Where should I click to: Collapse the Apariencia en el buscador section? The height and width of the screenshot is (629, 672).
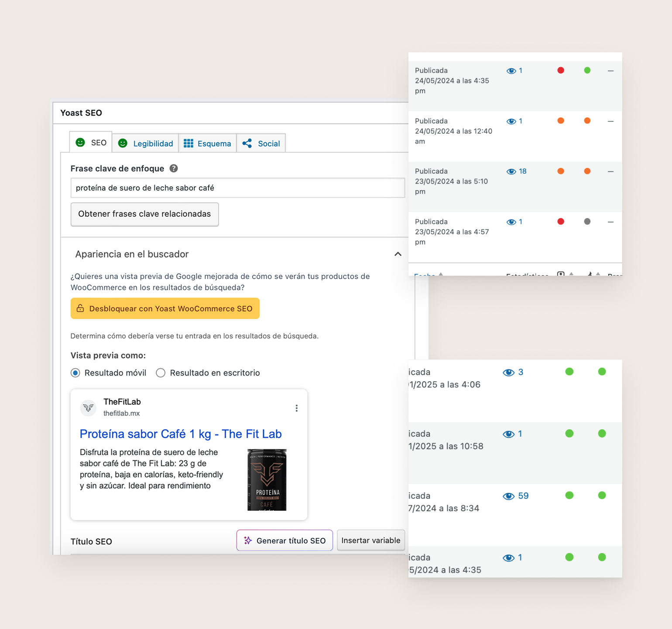tap(398, 254)
